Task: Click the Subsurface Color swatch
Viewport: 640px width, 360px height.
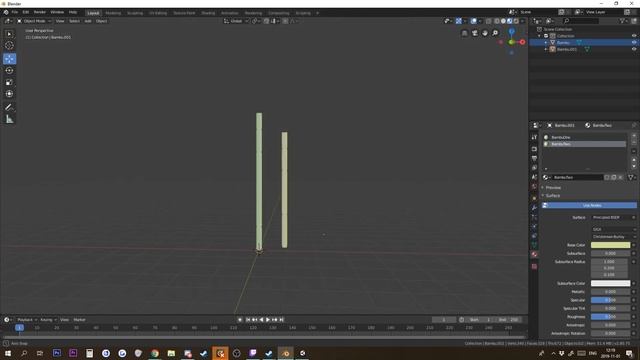Action: coord(610,283)
